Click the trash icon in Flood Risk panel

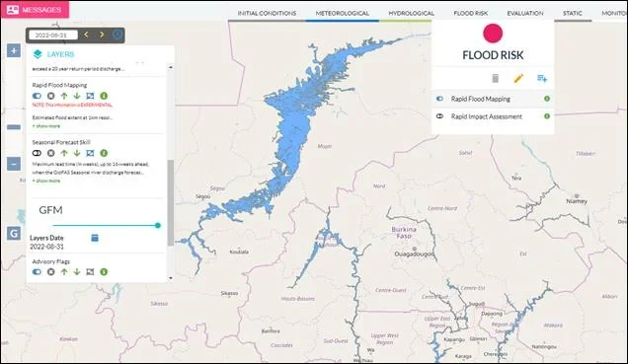(x=496, y=78)
